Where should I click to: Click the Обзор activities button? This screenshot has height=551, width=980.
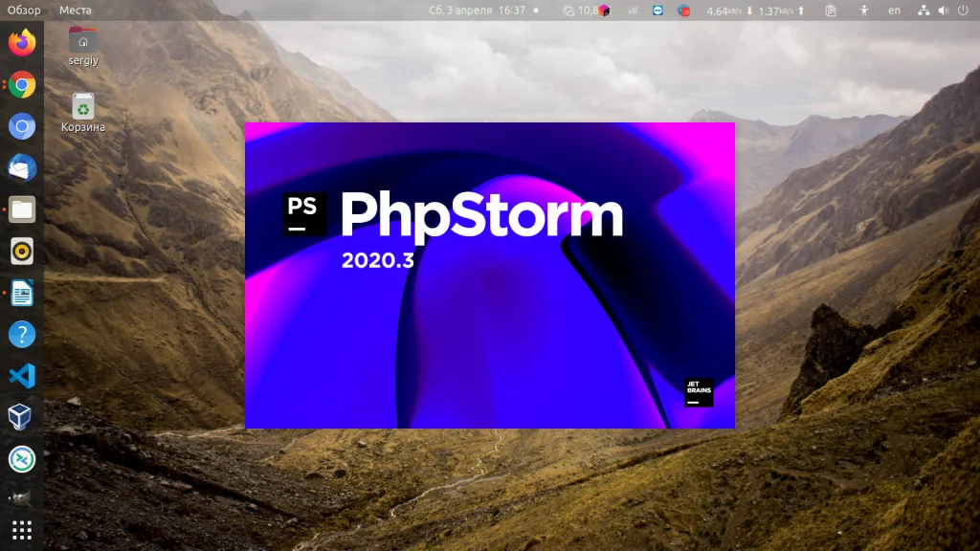point(24,11)
